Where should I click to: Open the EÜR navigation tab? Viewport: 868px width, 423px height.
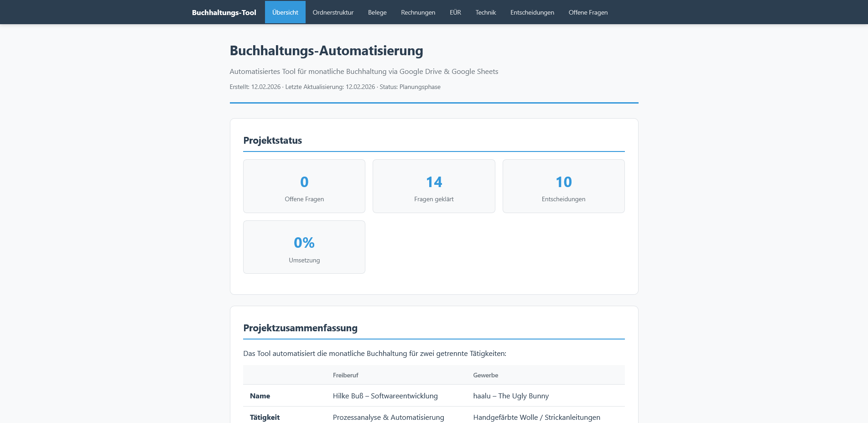point(455,12)
